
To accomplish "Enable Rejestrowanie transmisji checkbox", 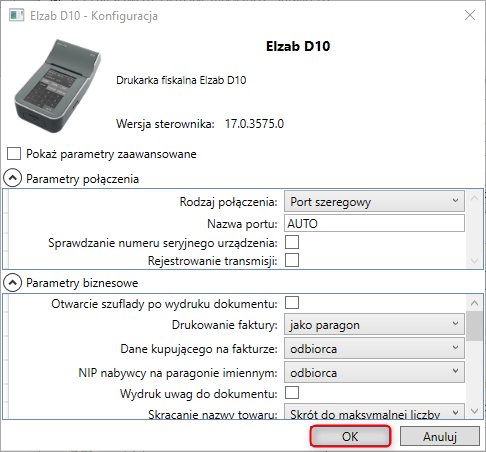I will [x=292, y=260].
